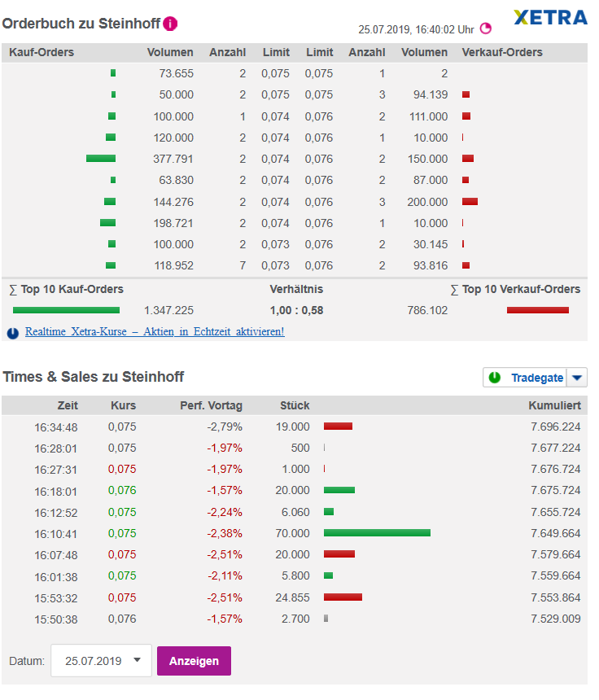Click the Kauf-Orders column header

42,53
